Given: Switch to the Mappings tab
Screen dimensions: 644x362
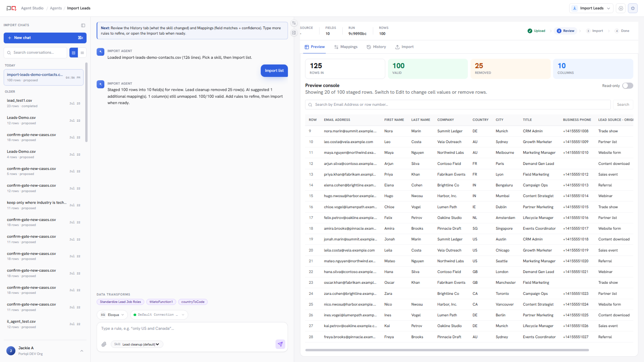Looking at the screenshot, I should pos(346,47).
